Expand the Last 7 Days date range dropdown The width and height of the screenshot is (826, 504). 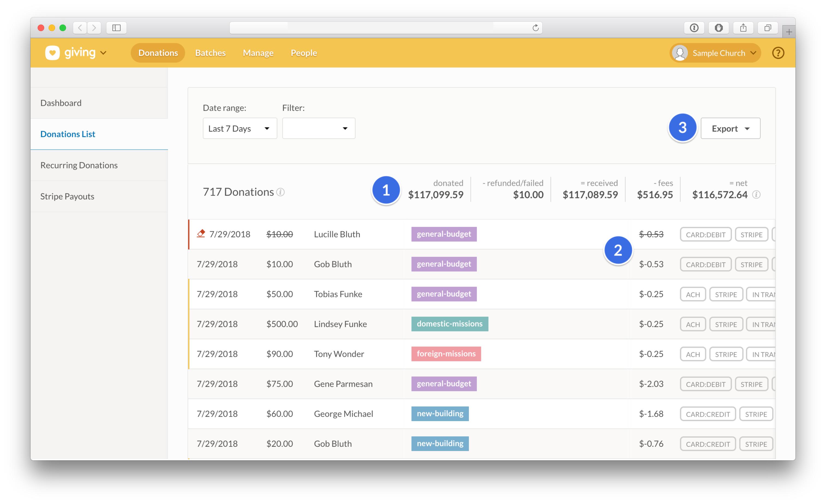pos(240,128)
